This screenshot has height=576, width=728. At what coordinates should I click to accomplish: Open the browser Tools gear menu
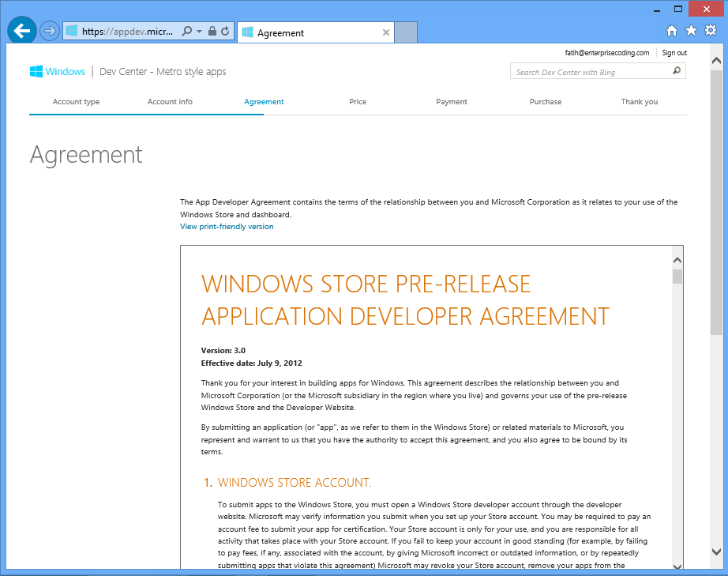coord(711,31)
